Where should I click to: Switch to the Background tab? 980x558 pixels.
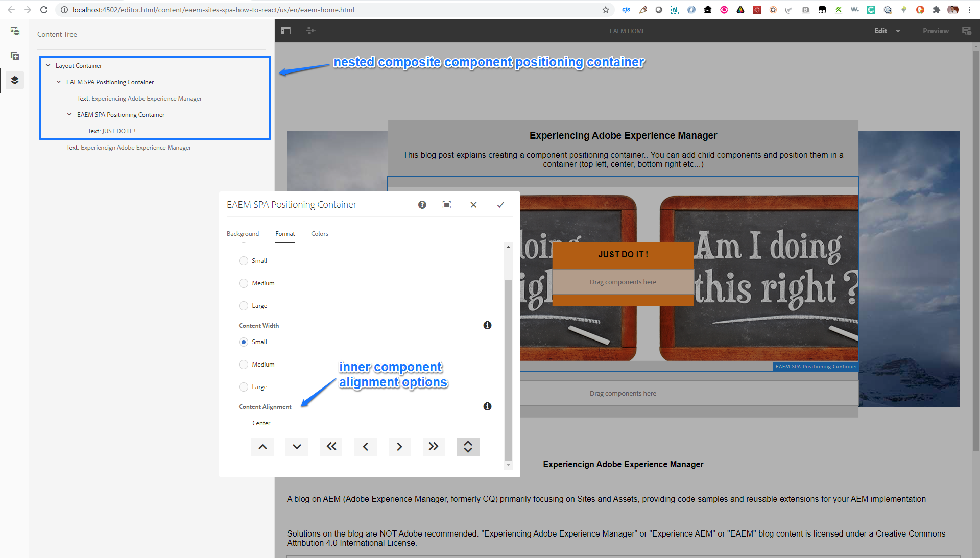(243, 234)
